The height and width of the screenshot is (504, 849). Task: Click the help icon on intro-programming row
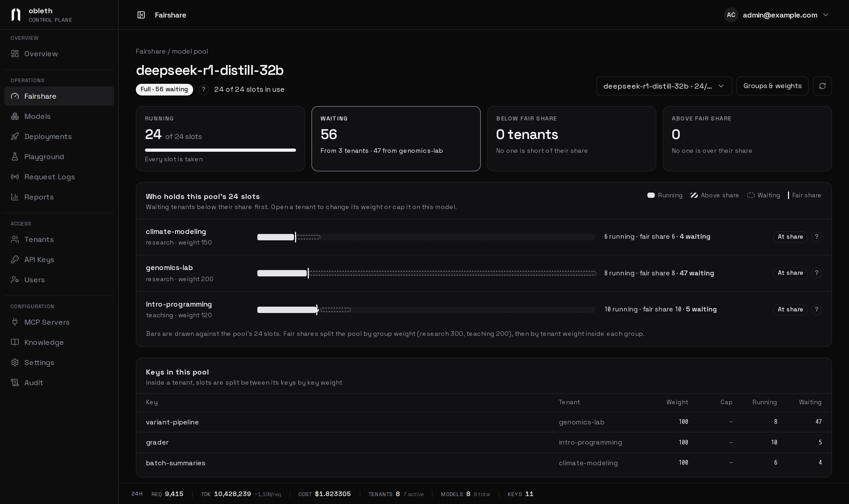[816, 309]
